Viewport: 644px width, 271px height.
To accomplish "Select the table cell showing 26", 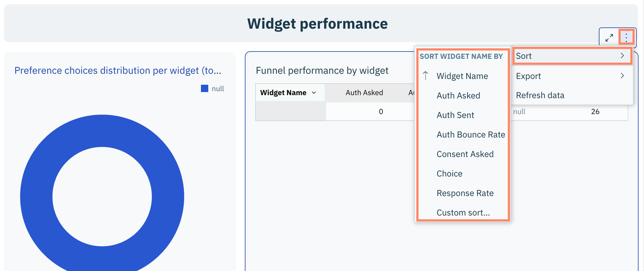I will tap(595, 112).
